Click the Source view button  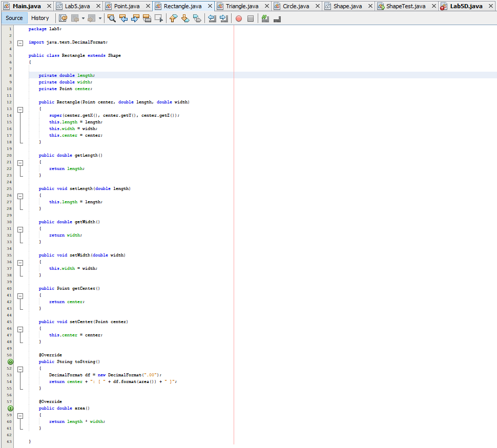click(x=14, y=17)
